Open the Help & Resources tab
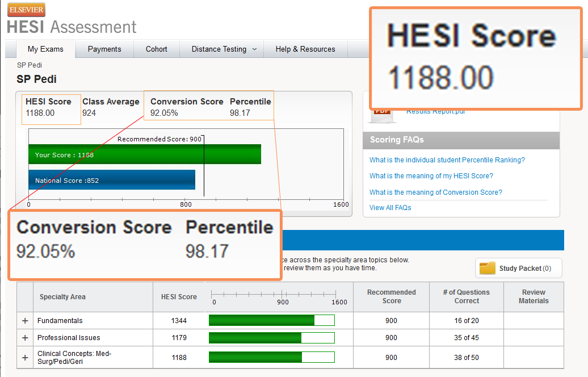Viewport: 588px width, 377px height. pyautogui.click(x=305, y=49)
